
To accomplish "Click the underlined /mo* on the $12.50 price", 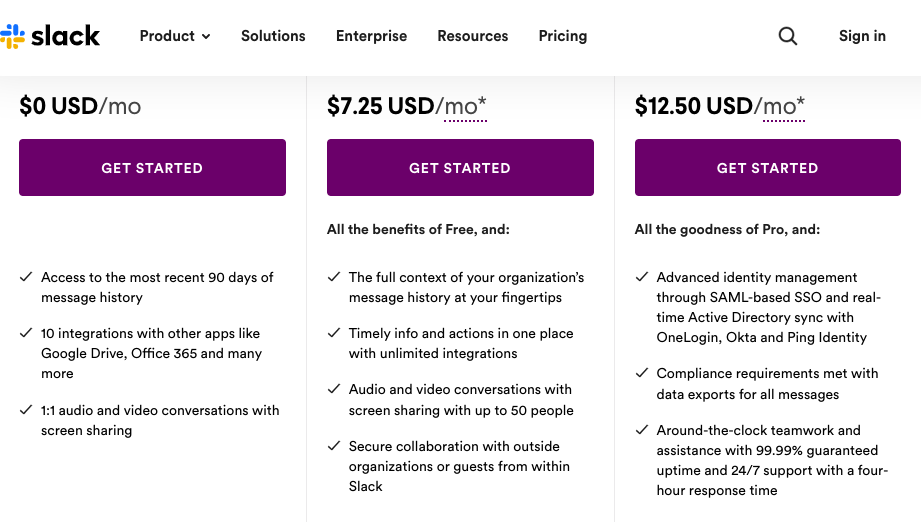I will coord(783,106).
